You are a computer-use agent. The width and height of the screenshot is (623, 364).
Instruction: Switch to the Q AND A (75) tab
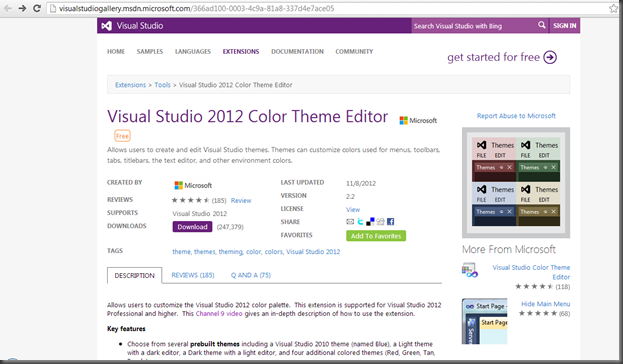tap(251, 275)
